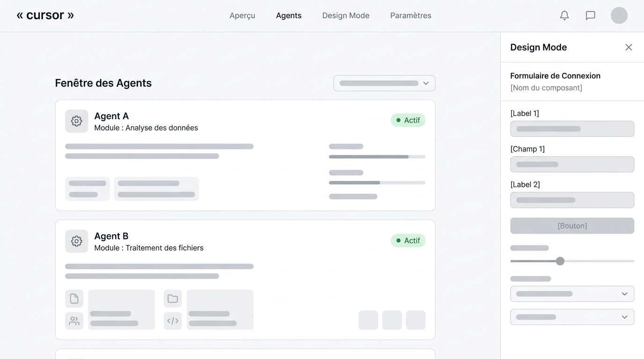Expand the first dropdown below the slider

[x=572, y=294]
